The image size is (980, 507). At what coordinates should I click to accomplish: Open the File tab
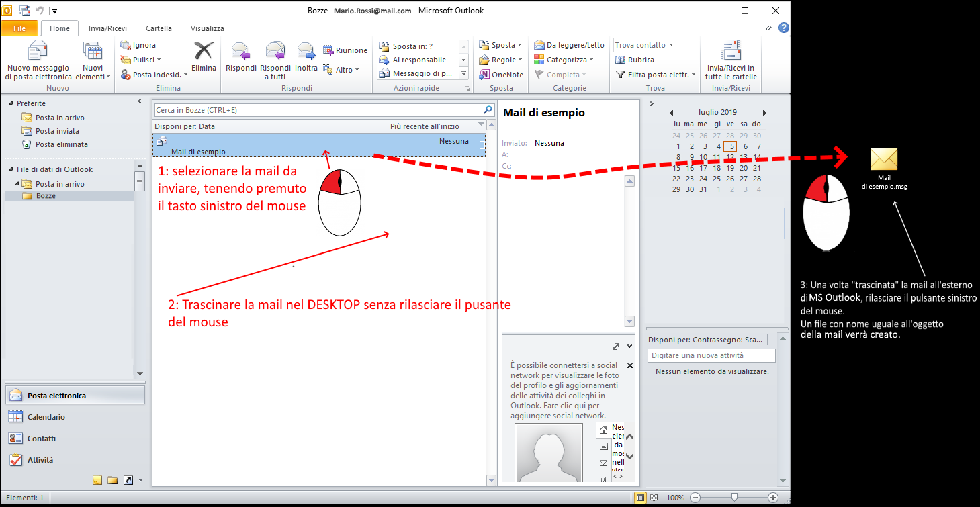(x=19, y=28)
